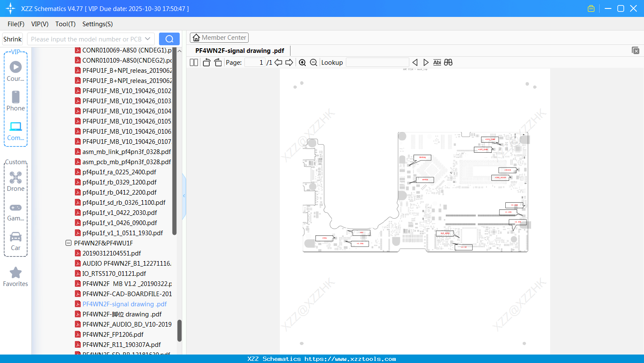Image resolution: width=644 pixels, height=363 pixels.
Task: Open CONR010109-A8S0(CNDEG2) file
Action: click(123, 60)
